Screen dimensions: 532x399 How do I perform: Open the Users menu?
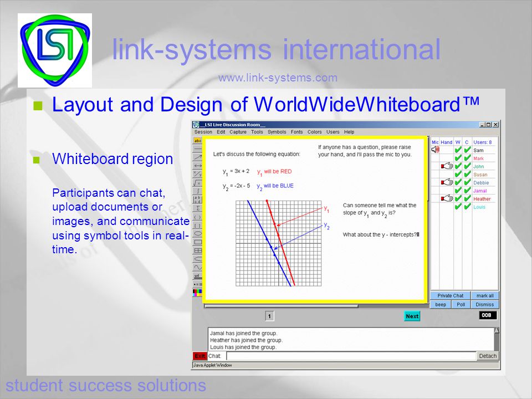pos(333,132)
